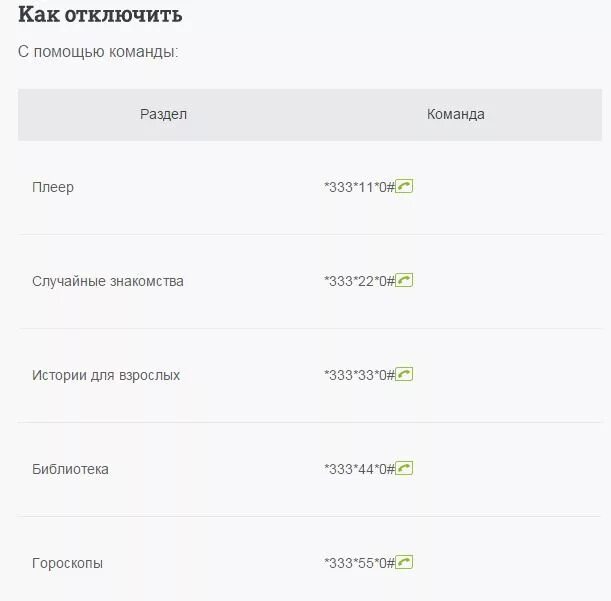Click the *333*11*0# command for Плеер
The height and width of the screenshot is (601, 611).
coord(359,187)
